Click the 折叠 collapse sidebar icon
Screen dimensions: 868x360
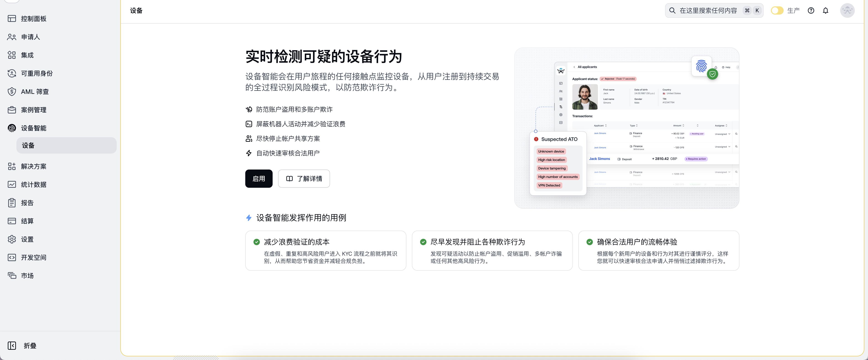coord(12,345)
